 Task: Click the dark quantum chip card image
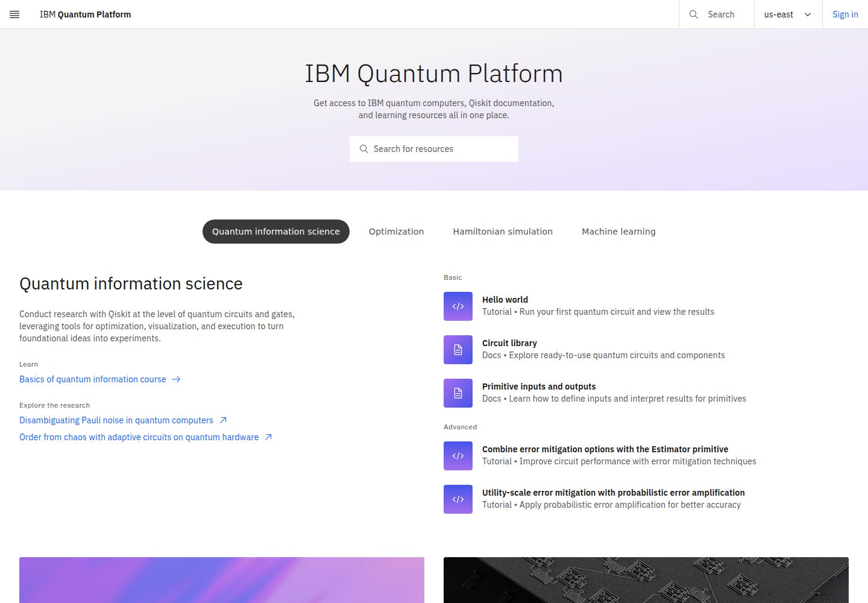(646, 580)
